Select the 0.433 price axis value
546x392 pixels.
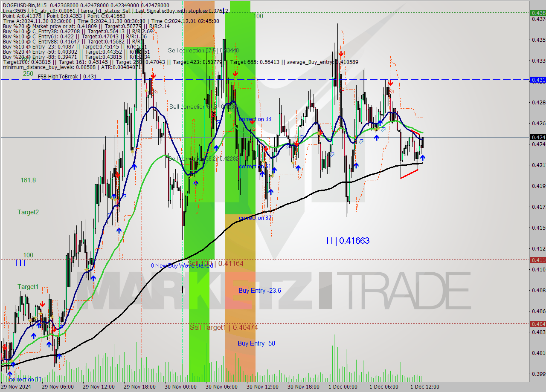pyautogui.click(x=539, y=61)
